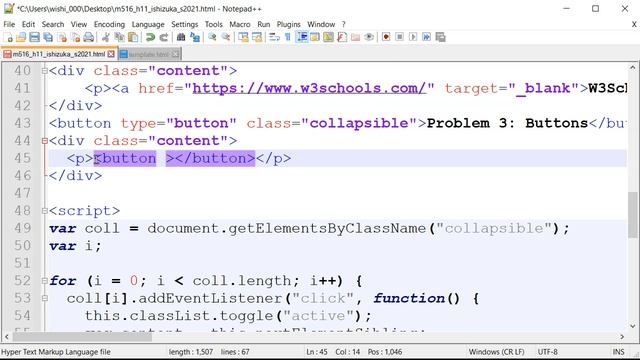The height and width of the screenshot is (360, 640).
Task: Close the m516_h11_ishizuka_s2021.html tab
Action: click(x=111, y=54)
